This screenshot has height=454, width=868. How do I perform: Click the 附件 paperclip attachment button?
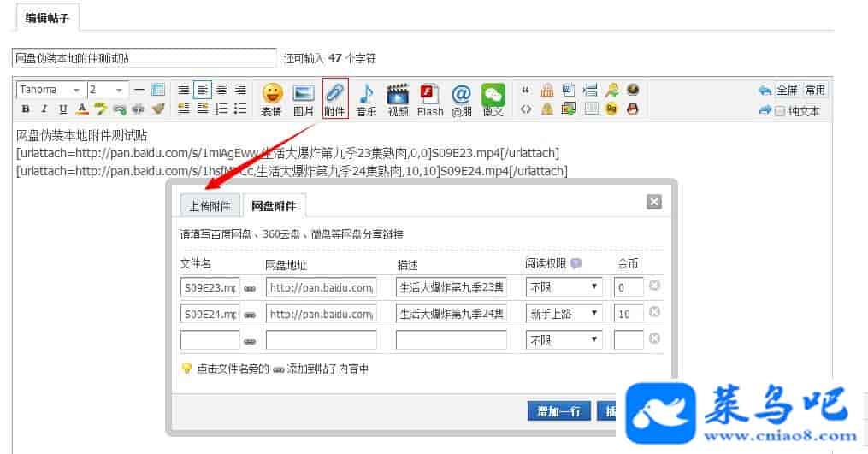coord(335,98)
